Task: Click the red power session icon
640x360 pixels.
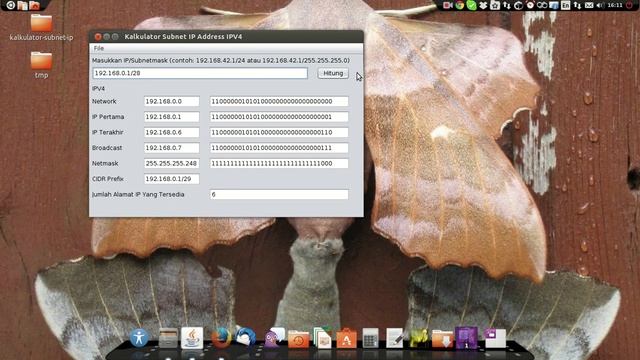Action: (x=629, y=5)
